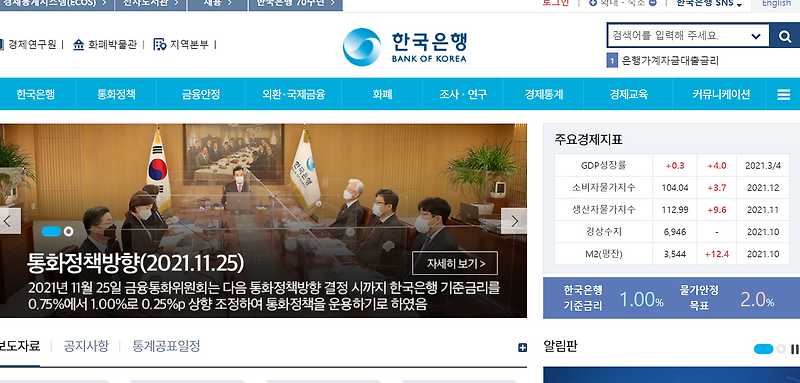Select the second banner slide indicator
Viewport: 800px width, 383px height.
tap(68, 232)
